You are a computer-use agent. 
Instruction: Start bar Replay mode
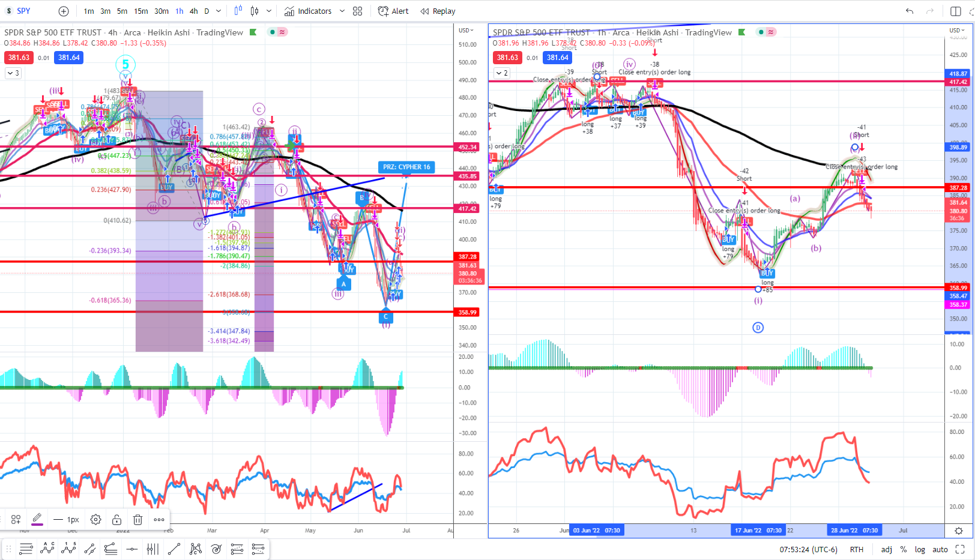click(x=438, y=11)
